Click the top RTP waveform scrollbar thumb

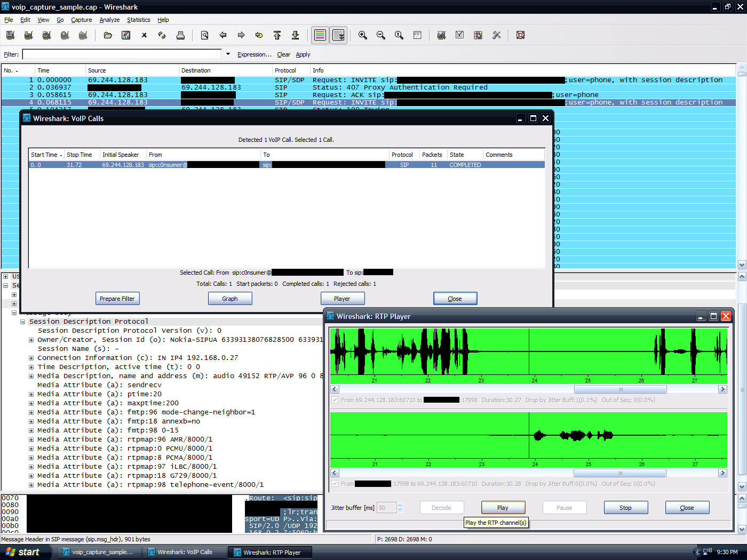coord(621,389)
